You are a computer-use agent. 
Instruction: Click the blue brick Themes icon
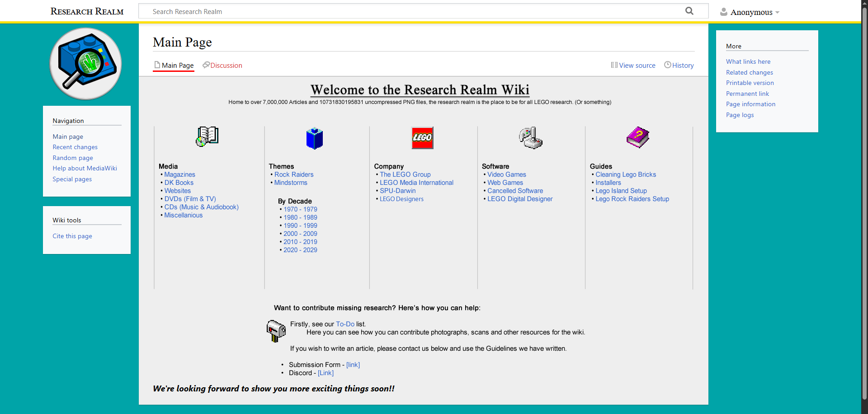[x=315, y=138]
